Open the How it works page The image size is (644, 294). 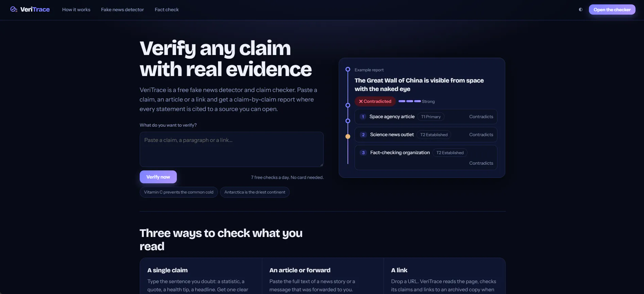[76, 10]
